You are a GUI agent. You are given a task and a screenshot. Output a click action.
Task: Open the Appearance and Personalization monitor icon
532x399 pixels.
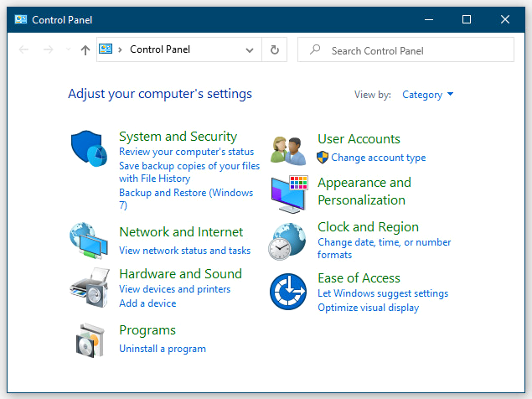(289, 194)
